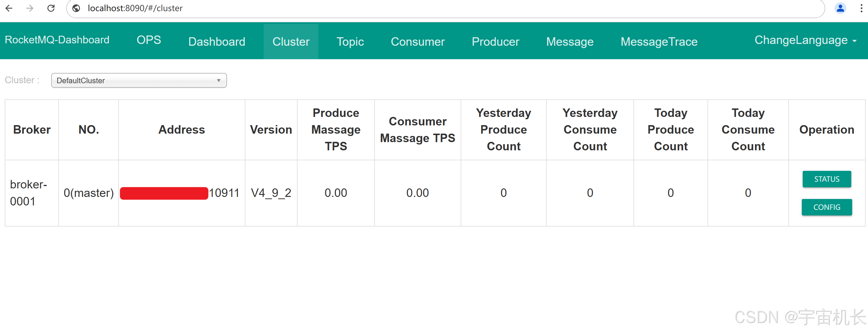
Task: Expand the DefaultCluster dropdown
Action: (139, 81)
